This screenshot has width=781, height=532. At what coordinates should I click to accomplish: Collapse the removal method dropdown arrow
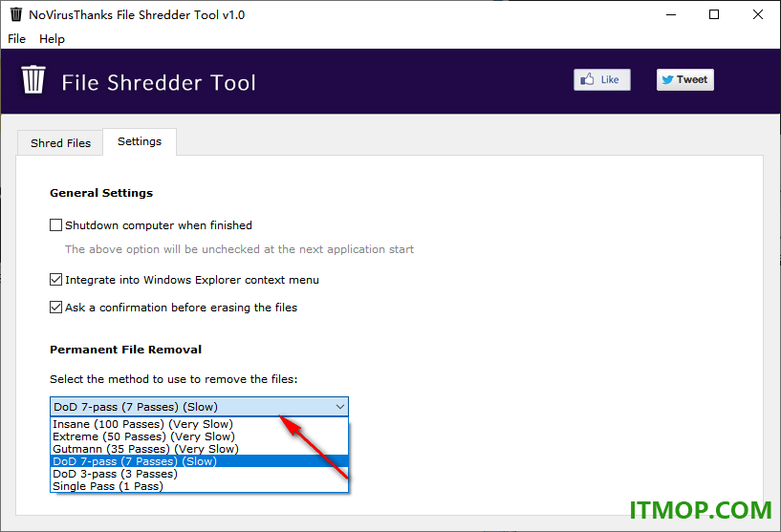click(x=340, y=407)
